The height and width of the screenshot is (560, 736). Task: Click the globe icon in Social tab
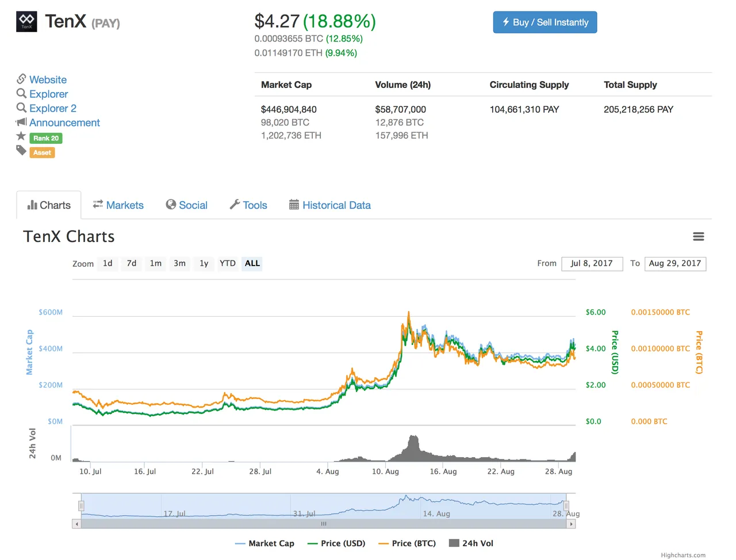pos(171,205)
